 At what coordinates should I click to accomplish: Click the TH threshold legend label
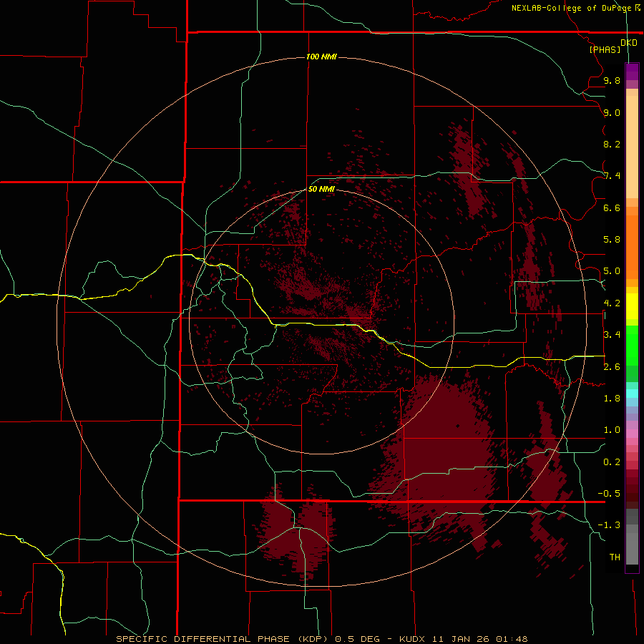(x=615, y=557)
